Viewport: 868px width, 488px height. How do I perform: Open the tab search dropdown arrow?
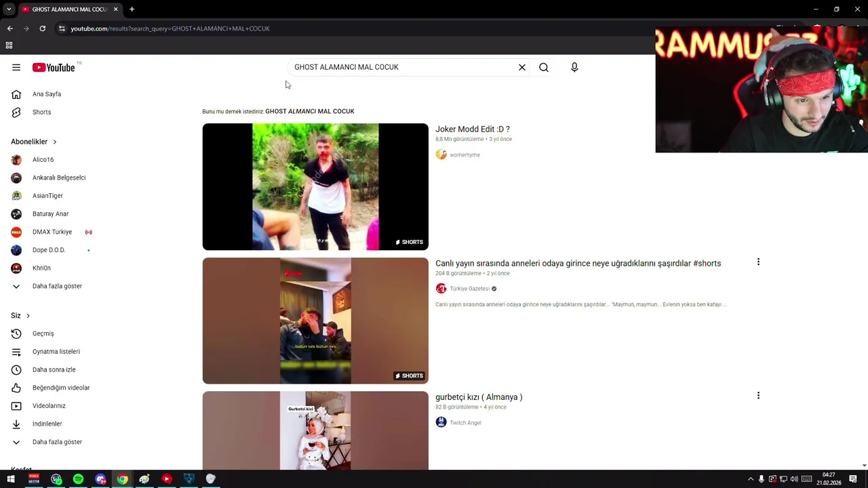[9, 9]
